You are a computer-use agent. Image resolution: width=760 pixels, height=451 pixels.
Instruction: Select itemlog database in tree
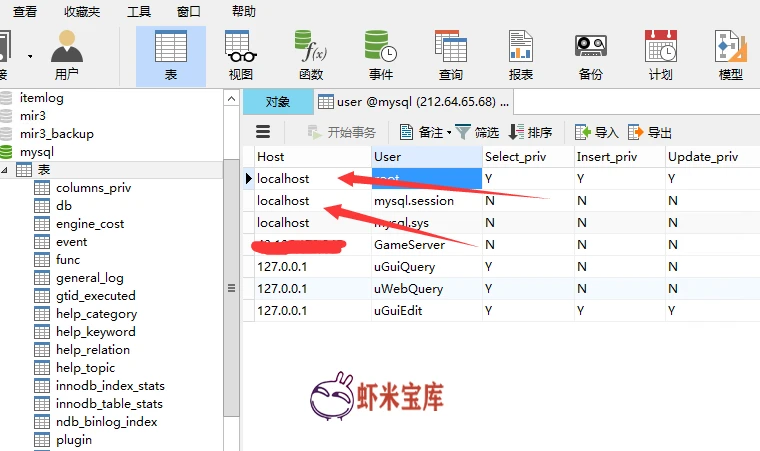[x=42, y=98]
